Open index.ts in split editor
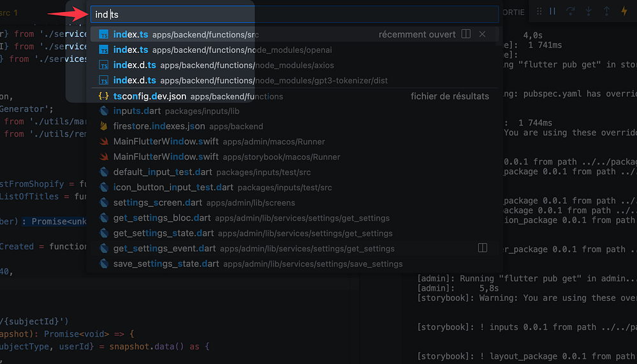The width and height of the screenshot is (637, 364). 466,34
